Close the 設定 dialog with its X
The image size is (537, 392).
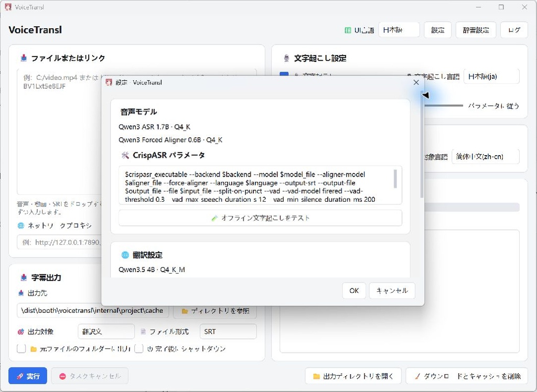(416, 82)
